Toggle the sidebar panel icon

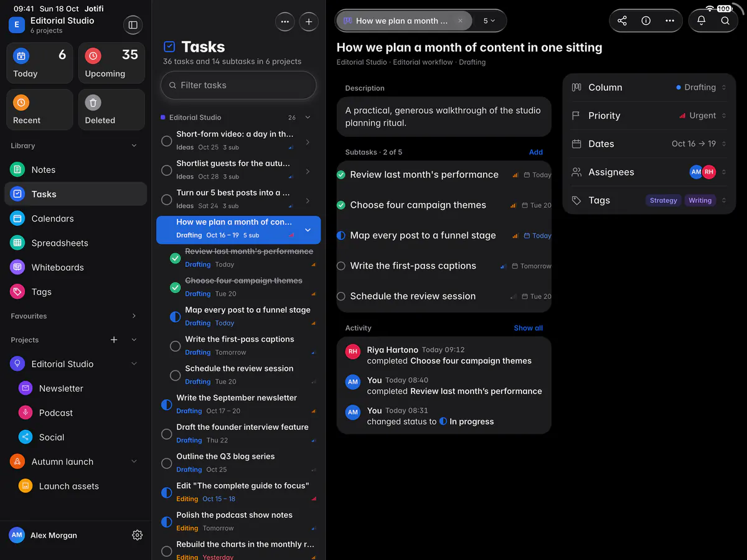(133, 25)
